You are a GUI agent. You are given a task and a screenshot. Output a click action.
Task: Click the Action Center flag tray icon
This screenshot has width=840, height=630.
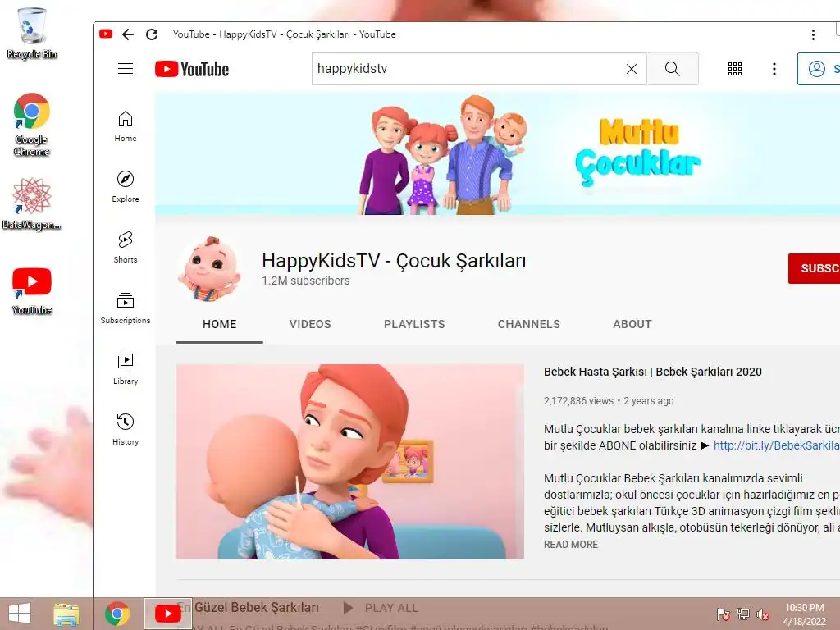click(724, 614)
